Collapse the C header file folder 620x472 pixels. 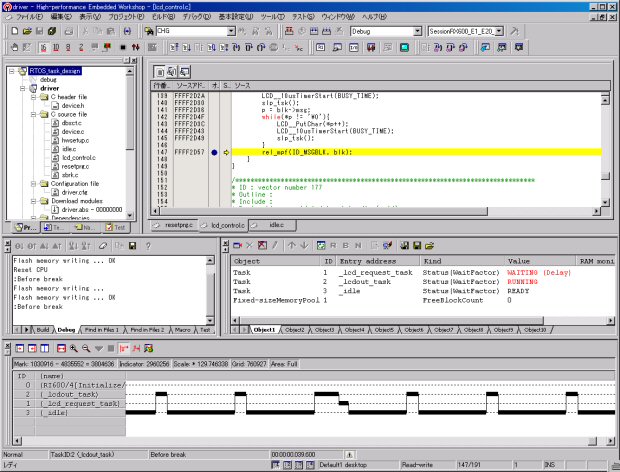click(x=34, y=97)
